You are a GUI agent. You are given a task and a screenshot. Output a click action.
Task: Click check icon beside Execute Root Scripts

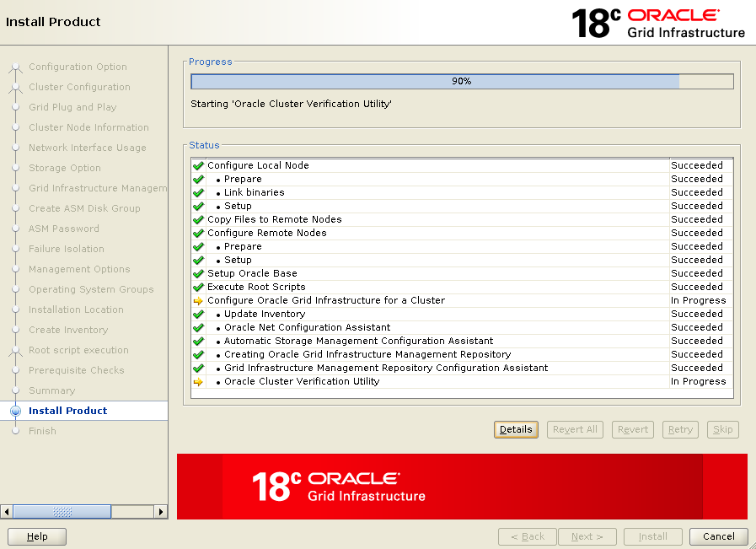pyautogui.click(x=198, y=287)
